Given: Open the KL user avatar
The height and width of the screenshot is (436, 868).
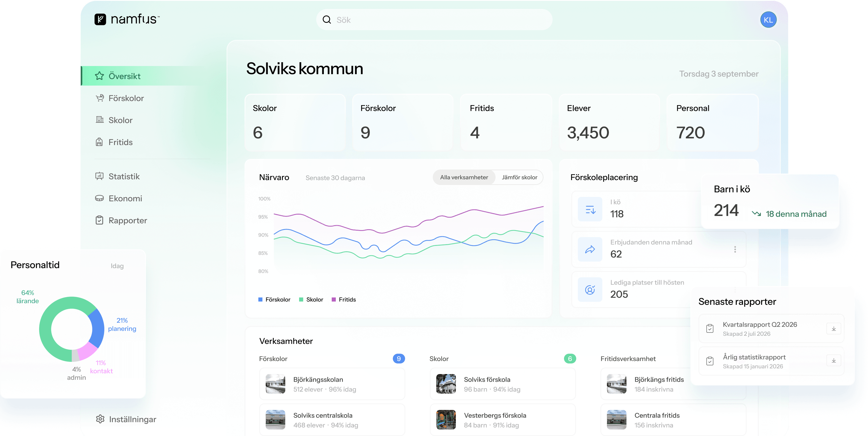Looking at the screenshot, I should [x=768, y=20].
